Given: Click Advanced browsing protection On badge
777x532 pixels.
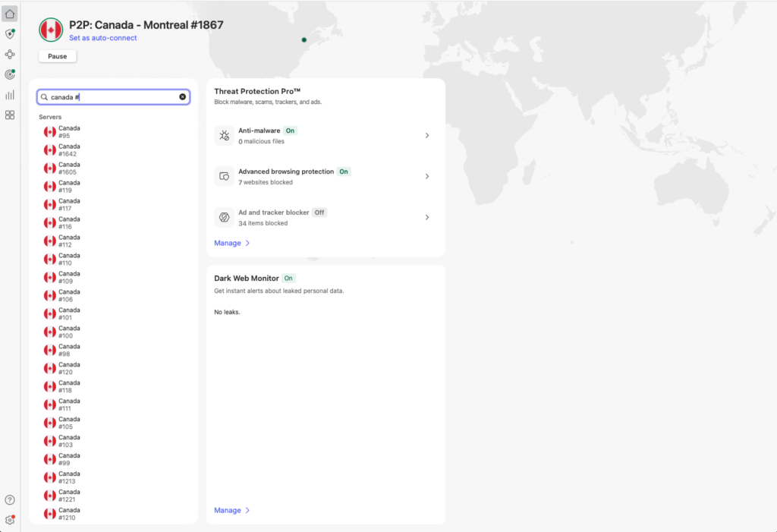Looking at the screenshot, I should click(344, 172).
